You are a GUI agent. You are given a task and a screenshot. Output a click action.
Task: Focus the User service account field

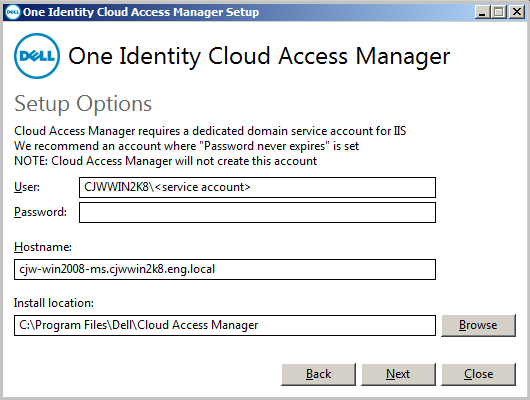[x=257, y=187]
